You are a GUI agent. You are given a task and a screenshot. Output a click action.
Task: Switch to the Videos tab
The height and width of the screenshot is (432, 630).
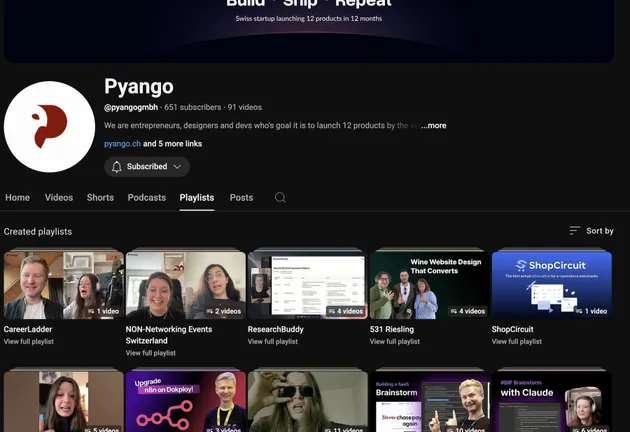click(x=59, y=198)
